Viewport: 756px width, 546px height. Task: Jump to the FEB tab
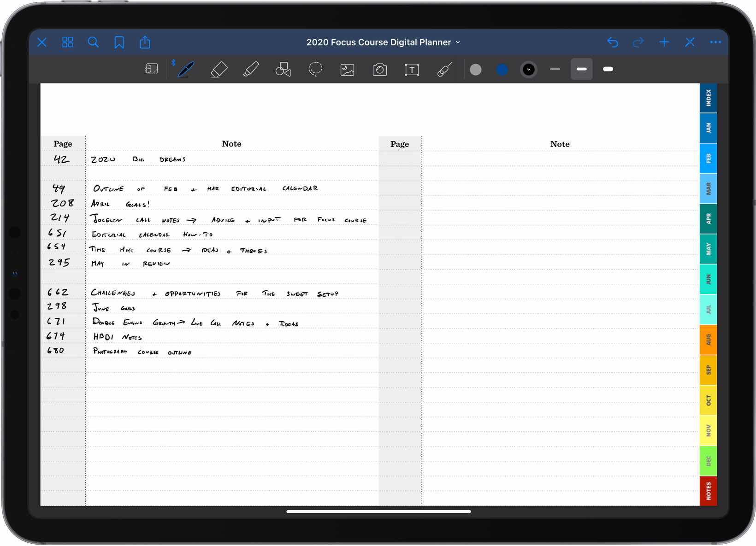point(709,159)
